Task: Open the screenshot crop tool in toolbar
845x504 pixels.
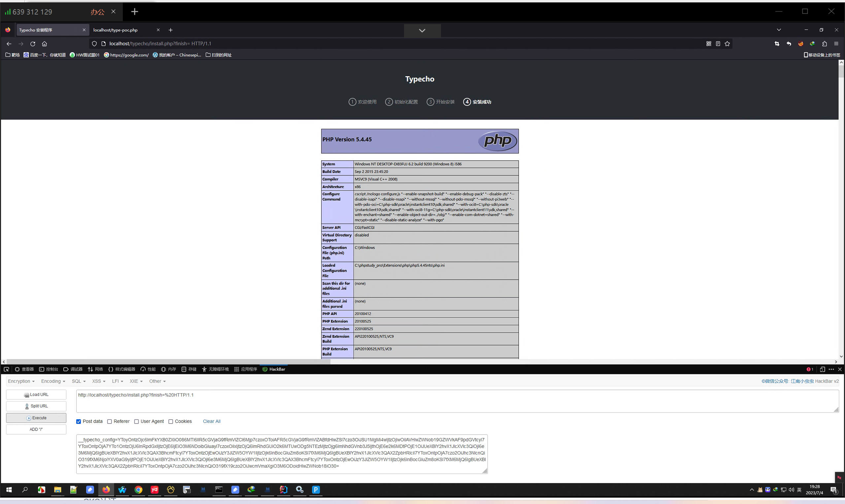Action: coord(777,44)
